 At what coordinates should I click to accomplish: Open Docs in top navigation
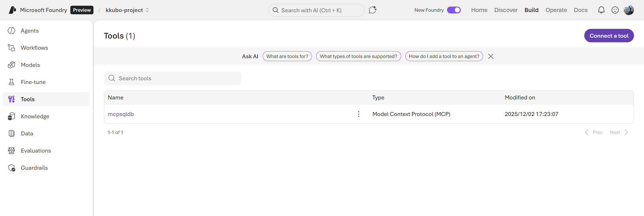coord(581,10)
